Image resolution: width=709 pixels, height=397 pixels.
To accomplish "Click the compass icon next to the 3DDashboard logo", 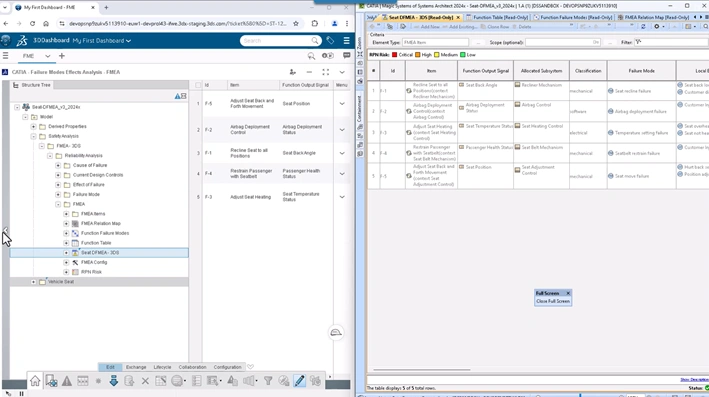I will click(6, 40).
